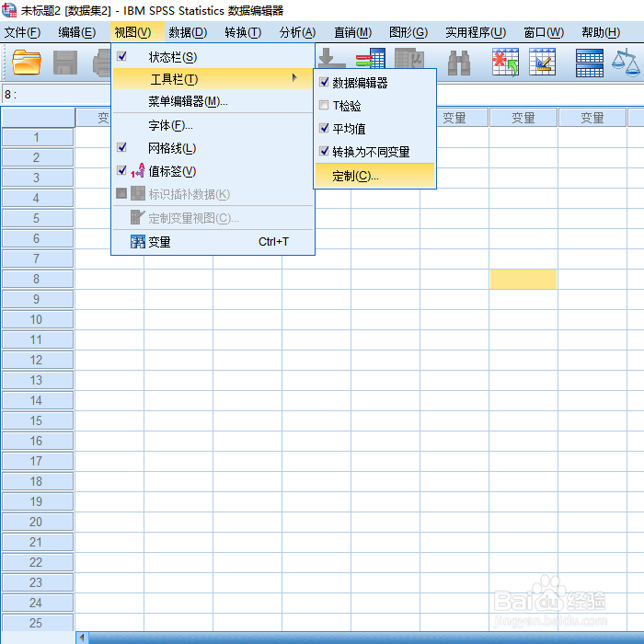Open the 直销(M) menu
The image size is (644, 644).
(352, 32)
